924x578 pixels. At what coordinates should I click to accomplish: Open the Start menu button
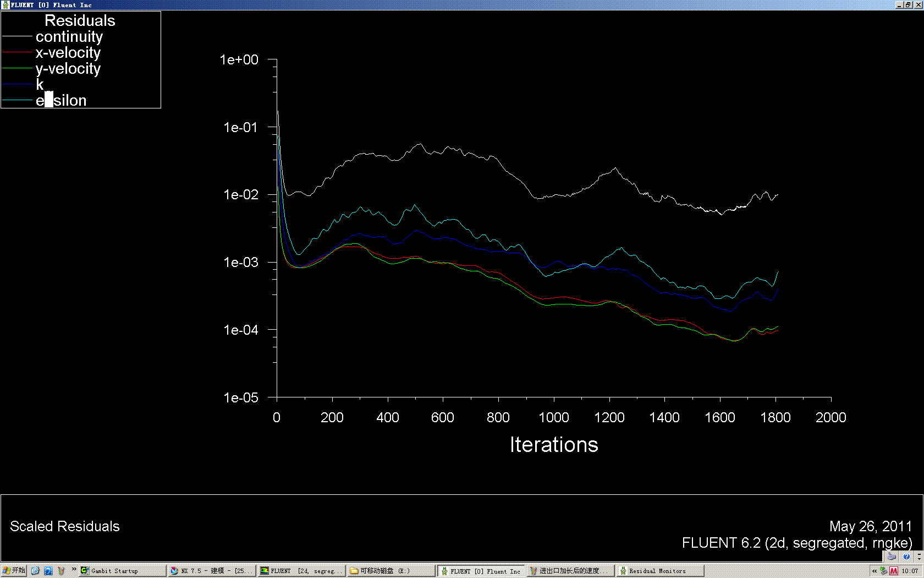tap(14, 571)
